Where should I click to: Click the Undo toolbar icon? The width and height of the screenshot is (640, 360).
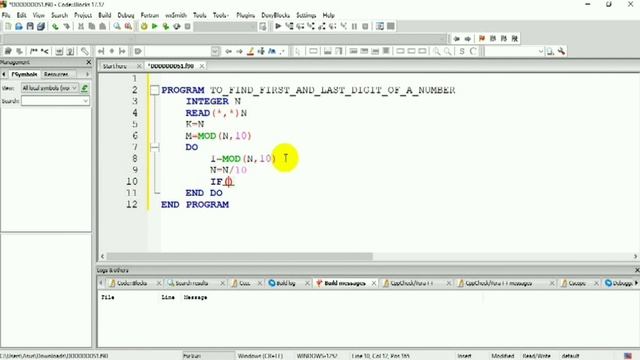(55, 27)
